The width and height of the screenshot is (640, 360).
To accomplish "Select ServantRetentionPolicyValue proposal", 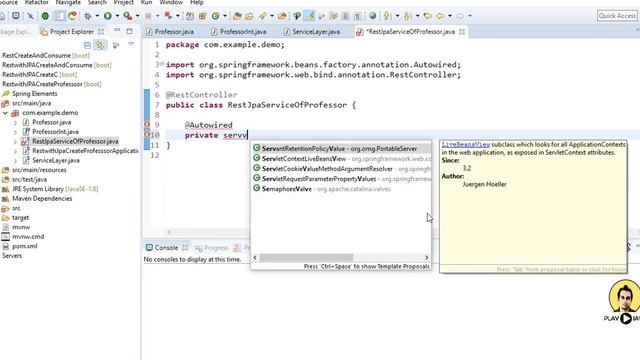I will pyautogui.click(x=341, y=149).
